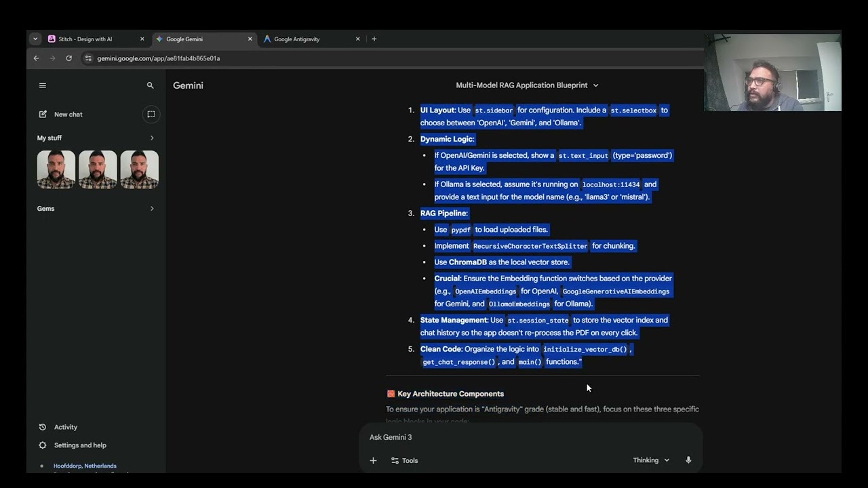This screenshot has width=868, height=488.
Task: Switch to the Google Antigravity tab
Action: click(313, 39)
